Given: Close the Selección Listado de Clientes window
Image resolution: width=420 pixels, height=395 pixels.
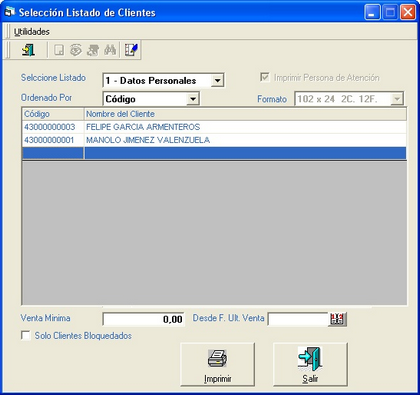Looking at the screenshot, I should tap(408, 13).
